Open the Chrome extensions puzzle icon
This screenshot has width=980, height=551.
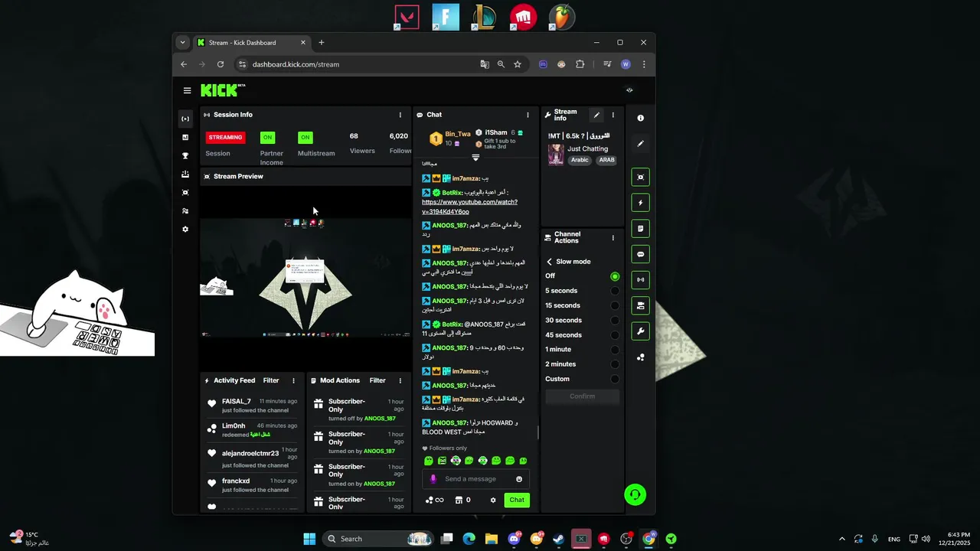[580, 64]
